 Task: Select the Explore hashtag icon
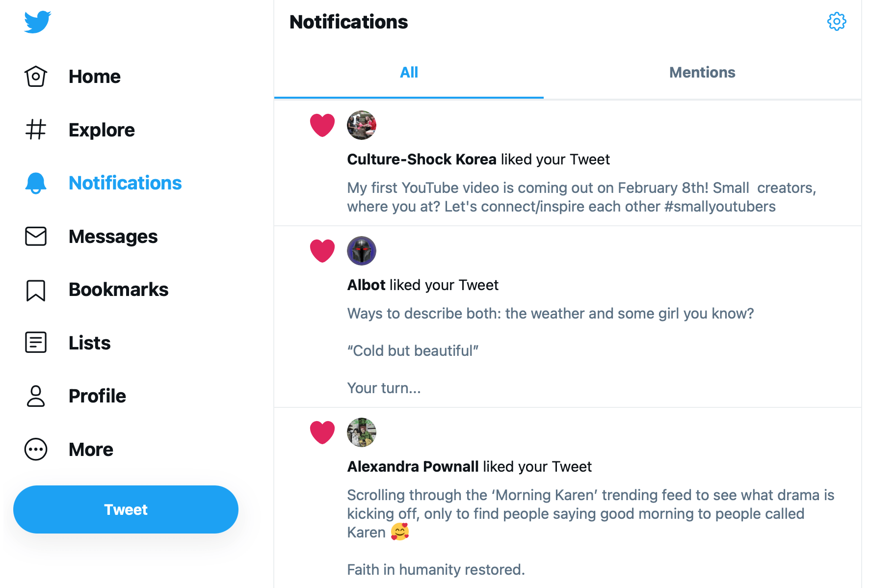click(36, 130)
